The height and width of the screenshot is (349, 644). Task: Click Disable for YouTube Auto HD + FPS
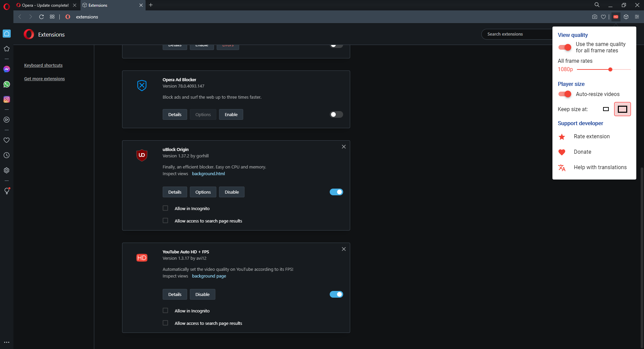point(203,294)
